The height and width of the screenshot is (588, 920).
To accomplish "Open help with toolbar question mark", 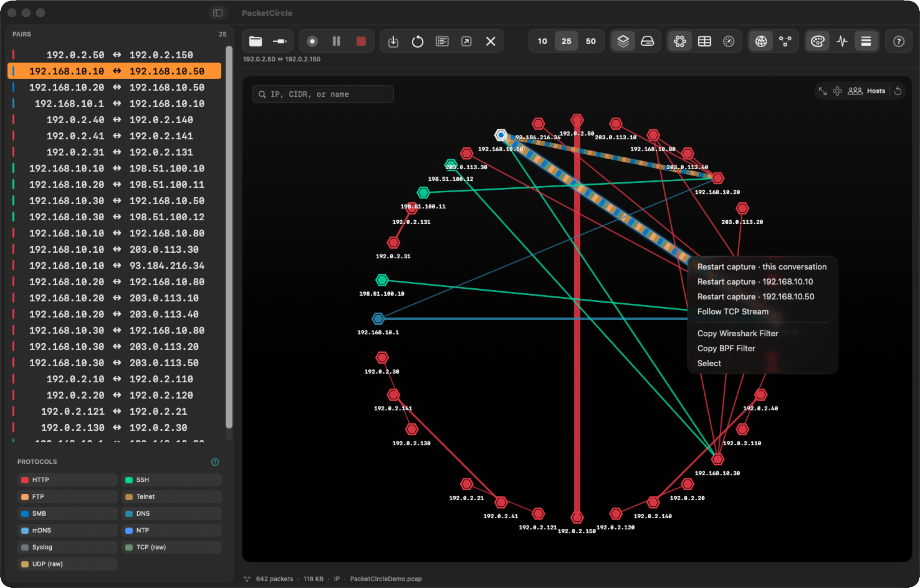I will [898, 41].
